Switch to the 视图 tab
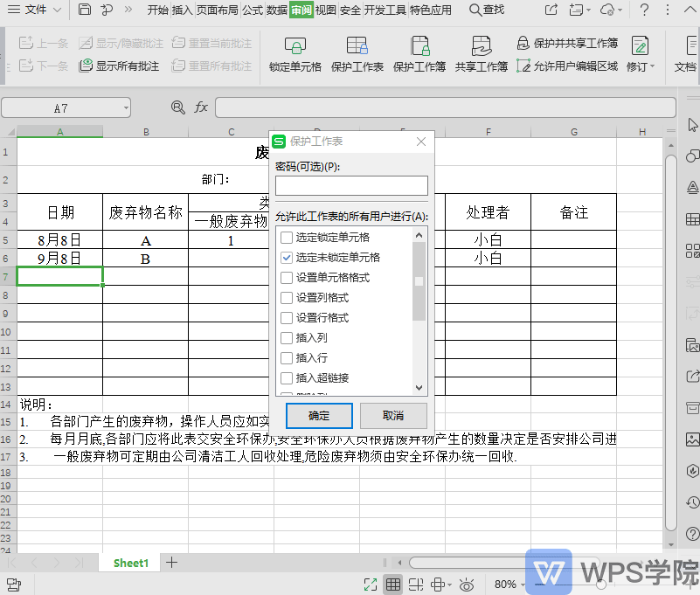Screen dimensions: 700x595 [x=325, y=10]
